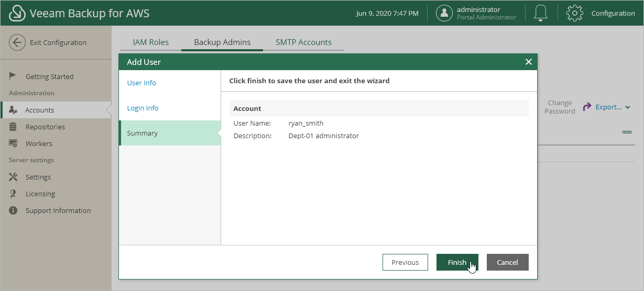Image resolution: width=644 pixels, height=291 pixels.
Task: Open Getting Started in sidebar
Action: tap(49, 76)
